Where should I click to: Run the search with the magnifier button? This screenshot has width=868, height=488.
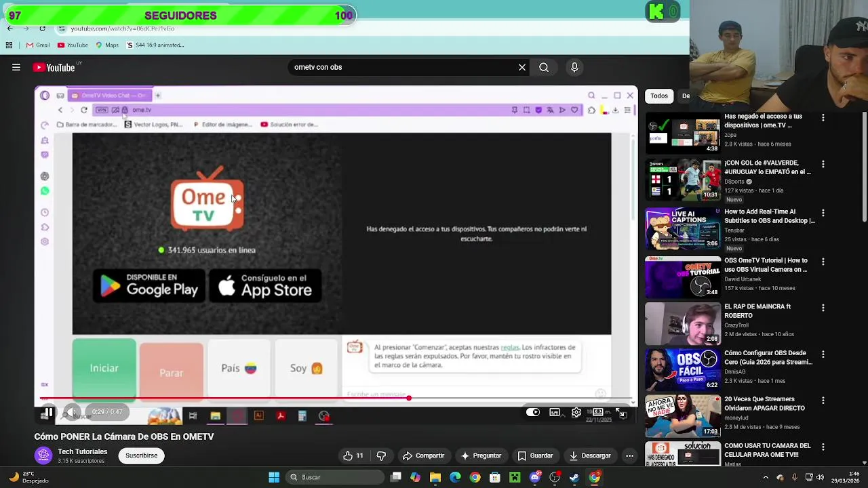pyautogui.click(x=544, y=67)
